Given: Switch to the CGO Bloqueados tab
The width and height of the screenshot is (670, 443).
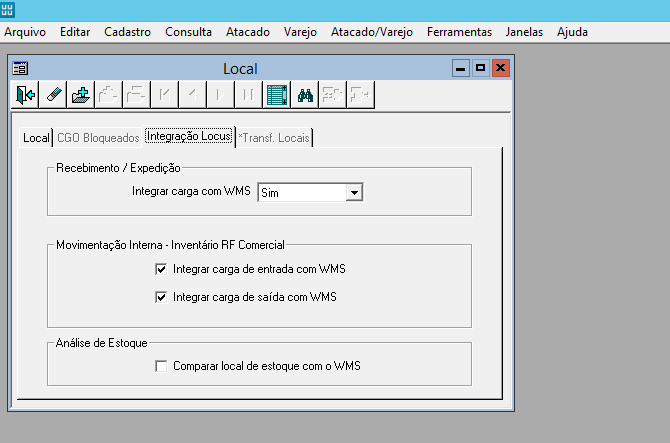Looking at the screenshot, I should pos(97,137).
